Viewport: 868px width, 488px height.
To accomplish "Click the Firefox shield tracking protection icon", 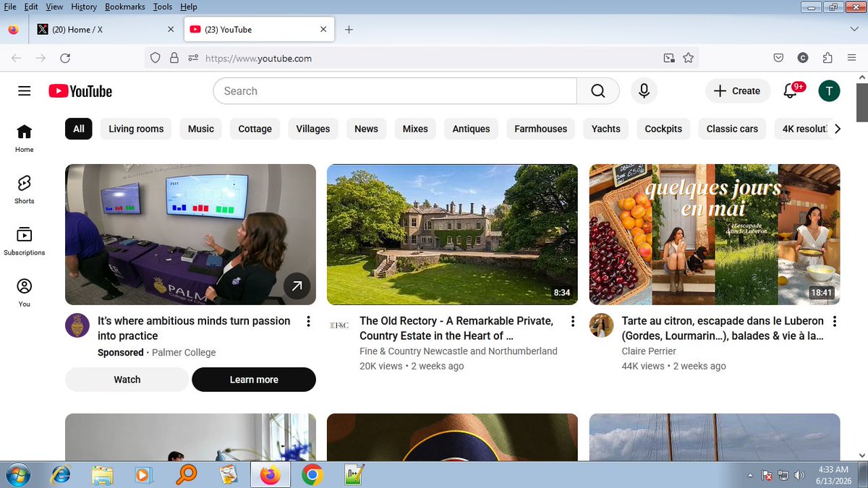I will coord(155,59).
